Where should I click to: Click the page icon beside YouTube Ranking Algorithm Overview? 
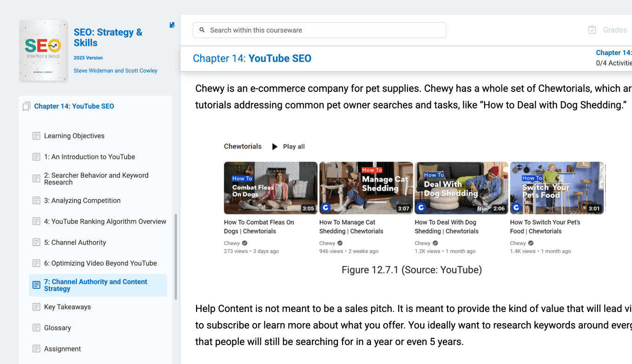click(x=36, y=221)
